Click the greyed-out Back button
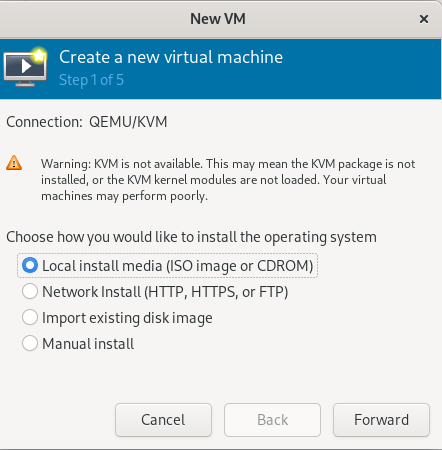The image size is (442, 450). click(x=272, y=420)
